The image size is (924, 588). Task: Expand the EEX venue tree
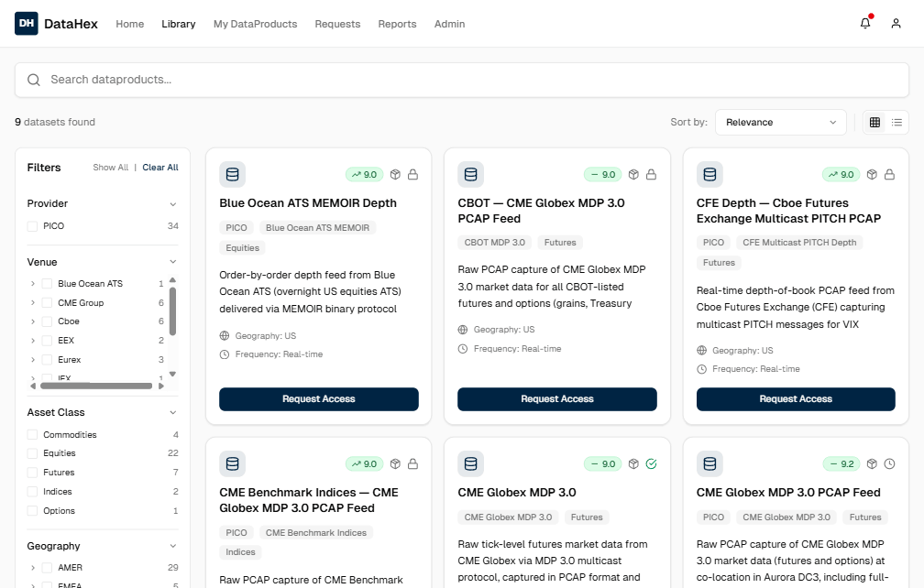click(x=32, y=340)
